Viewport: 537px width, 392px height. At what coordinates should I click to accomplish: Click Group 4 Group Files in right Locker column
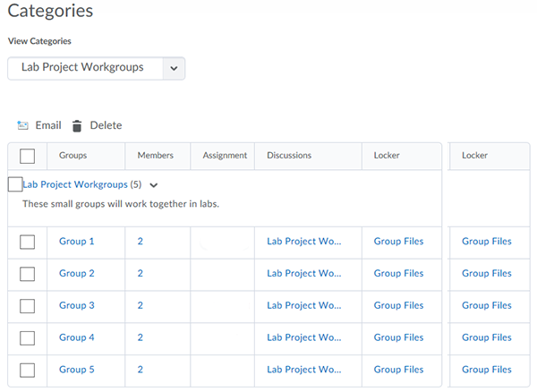pyautogui.click(x=486, y=337)
